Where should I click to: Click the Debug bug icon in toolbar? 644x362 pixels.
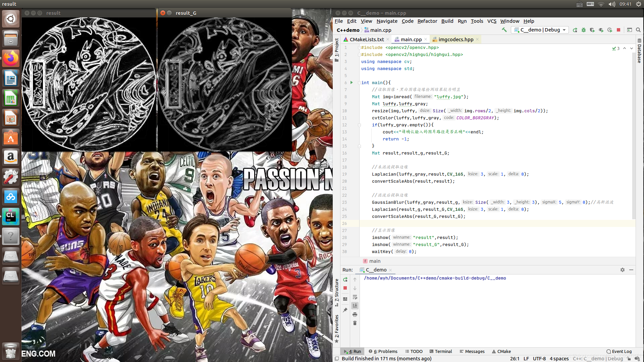click(584, 30)
